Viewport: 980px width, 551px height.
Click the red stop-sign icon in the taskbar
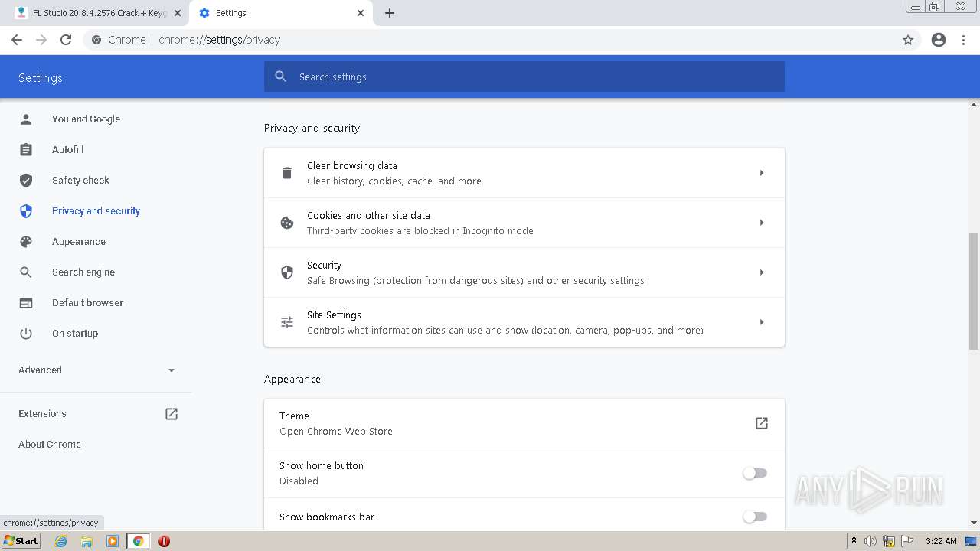pos(164,541)
